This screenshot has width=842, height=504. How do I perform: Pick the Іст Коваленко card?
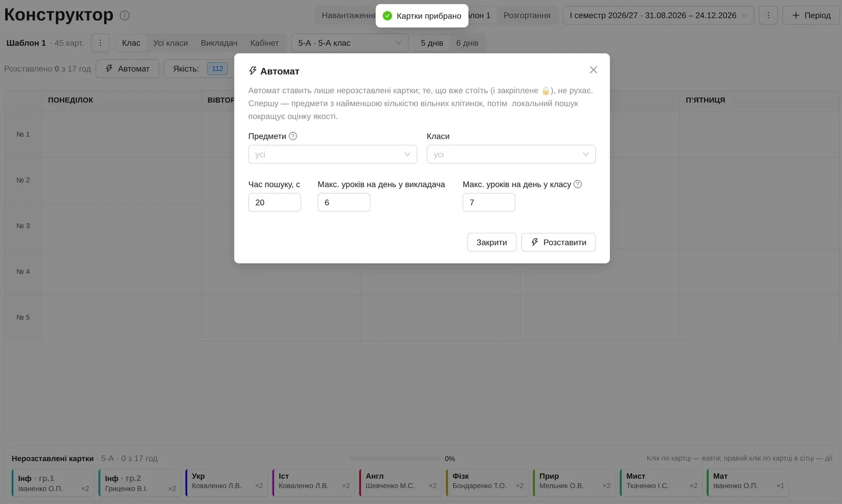tap(314, 483)
